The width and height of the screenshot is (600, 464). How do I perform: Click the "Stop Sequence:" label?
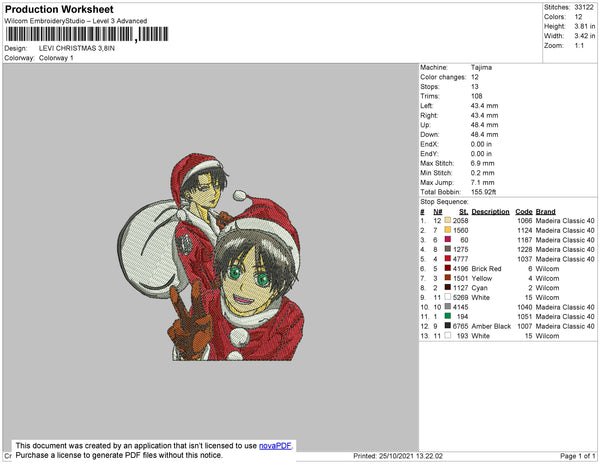coord(444,202)
